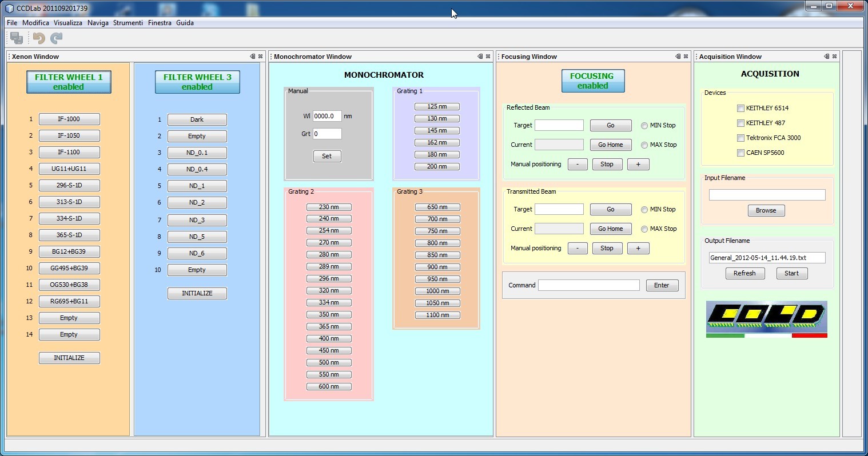
Task: Toggle the FILTER WHEEL 1 enabled button
Action: (69, 82)
